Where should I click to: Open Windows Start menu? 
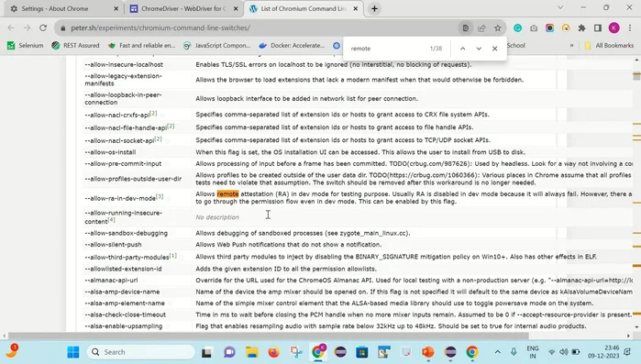(73, 352)
